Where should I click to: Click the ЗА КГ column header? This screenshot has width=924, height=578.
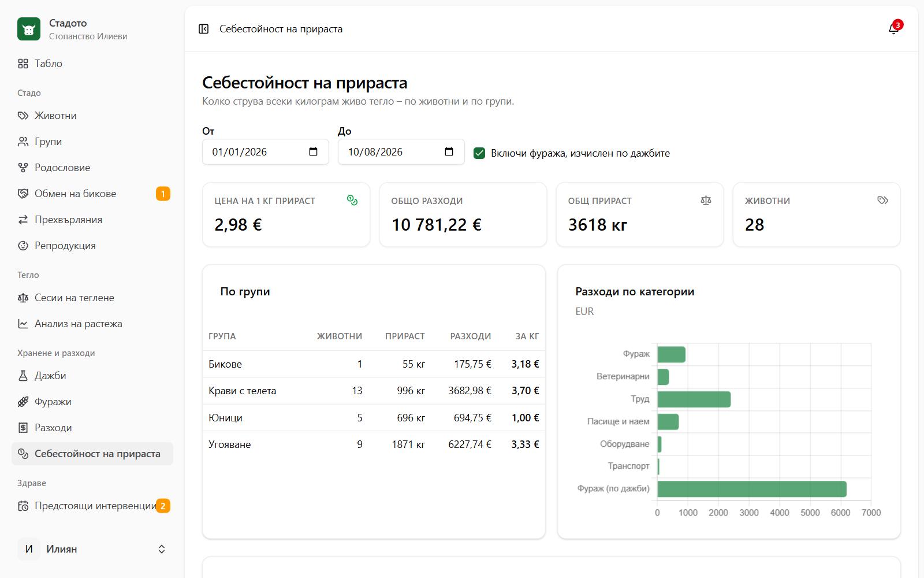527,336
